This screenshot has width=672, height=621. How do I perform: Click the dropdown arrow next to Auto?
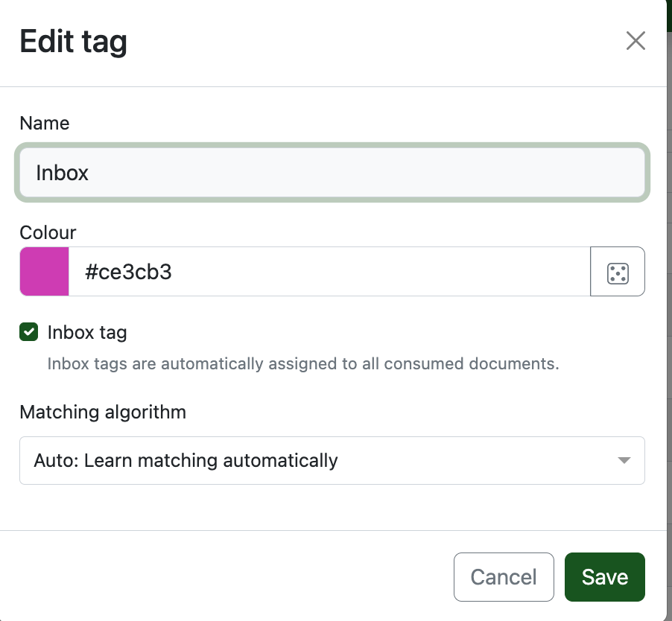[624, 461]
